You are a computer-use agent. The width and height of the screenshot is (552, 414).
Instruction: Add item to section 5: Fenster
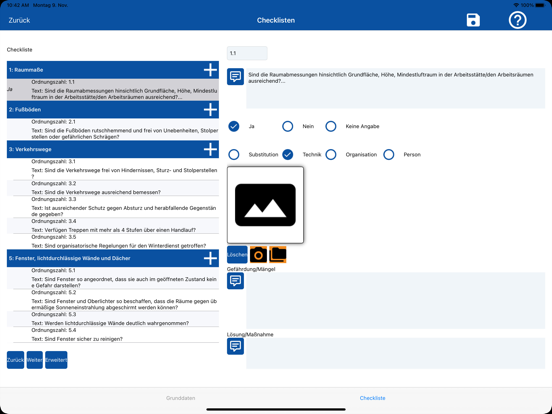click(210, 258)
